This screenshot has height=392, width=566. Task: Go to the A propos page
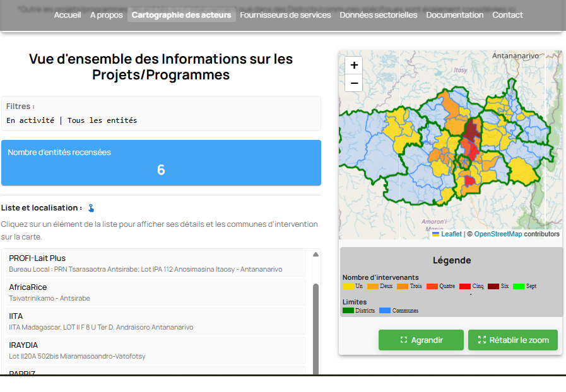(107, 14)
